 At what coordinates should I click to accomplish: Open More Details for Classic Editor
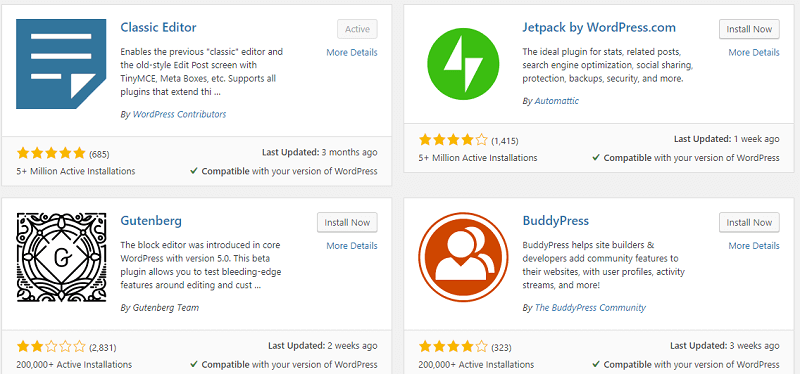point(352,52)
